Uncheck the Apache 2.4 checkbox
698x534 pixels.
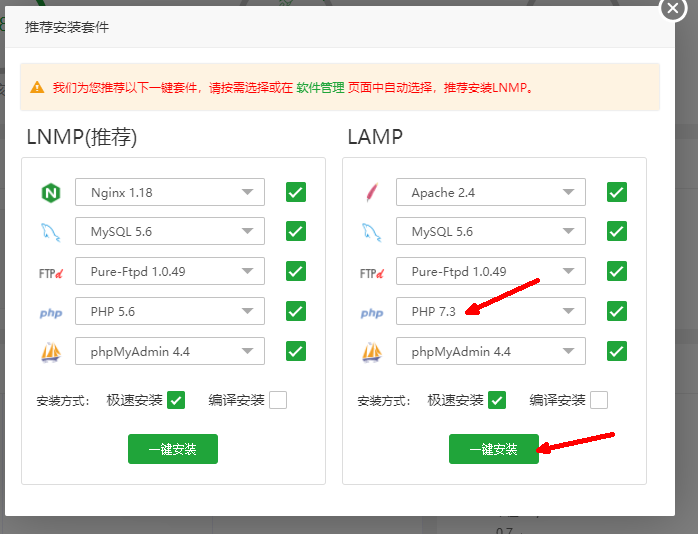coord(617,192)
